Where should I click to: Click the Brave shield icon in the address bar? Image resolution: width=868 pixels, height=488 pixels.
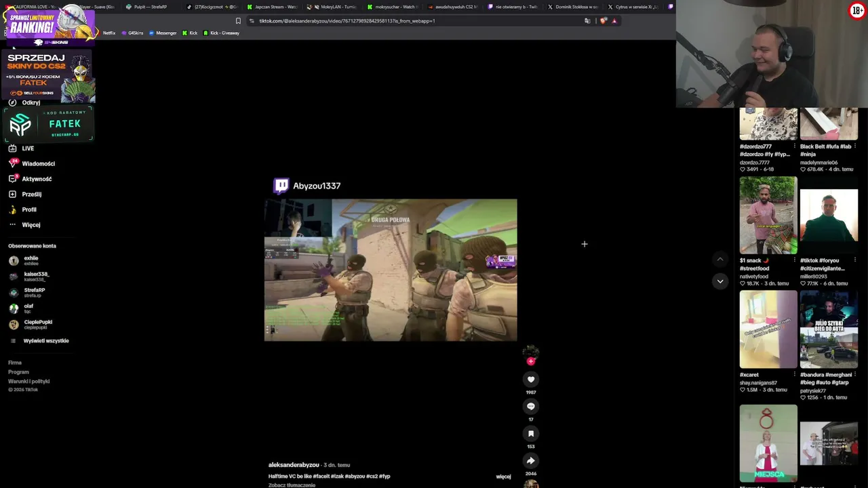click(603, 21)
